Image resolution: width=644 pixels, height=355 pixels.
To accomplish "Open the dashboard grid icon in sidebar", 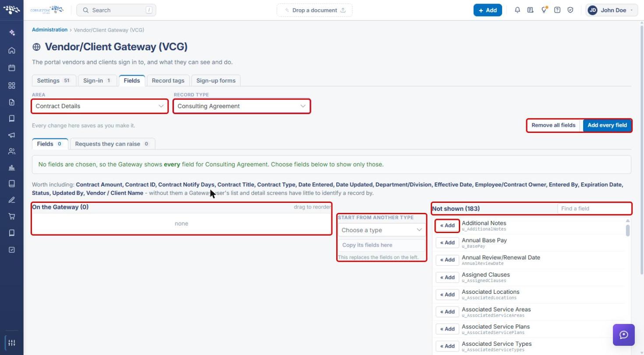I will click(x=12, y=85).
